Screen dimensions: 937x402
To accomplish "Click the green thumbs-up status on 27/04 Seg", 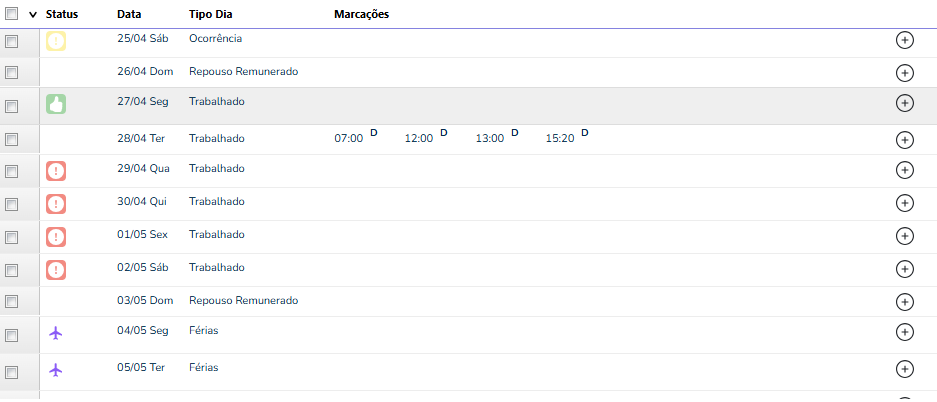I will (x=56, y=104).
